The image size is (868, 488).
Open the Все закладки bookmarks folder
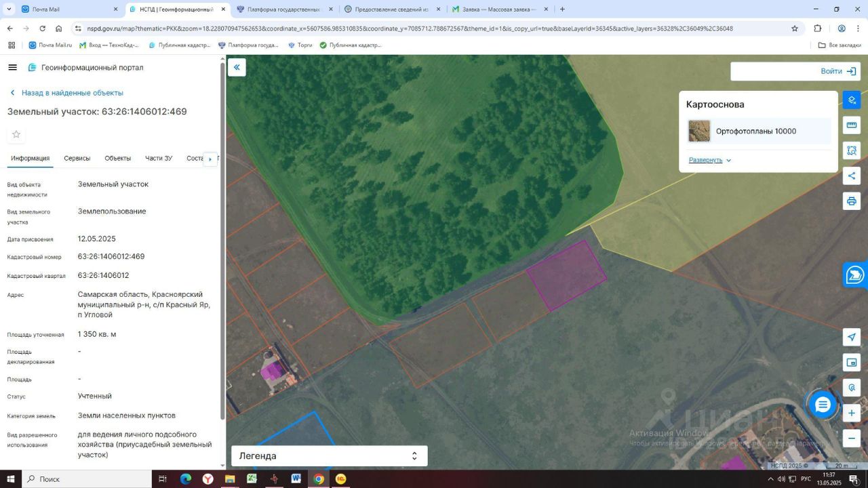point(840,45)
